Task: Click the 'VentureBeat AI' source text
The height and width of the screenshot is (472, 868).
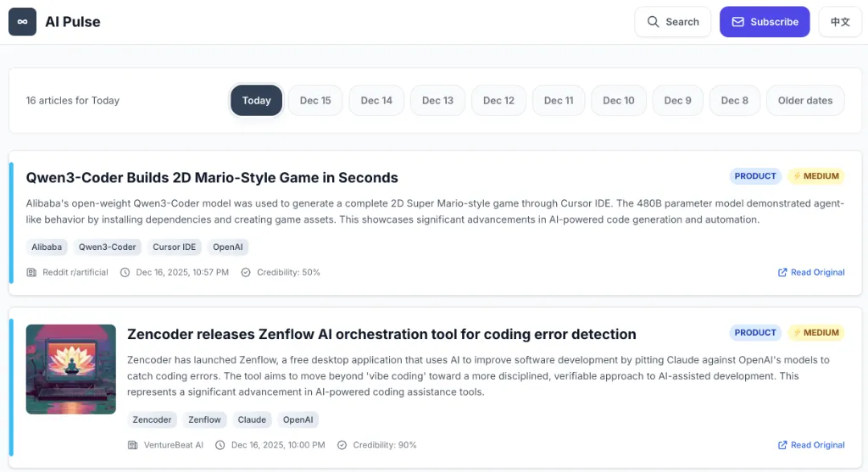Action: pyautogui.click(x=174, y=445)
